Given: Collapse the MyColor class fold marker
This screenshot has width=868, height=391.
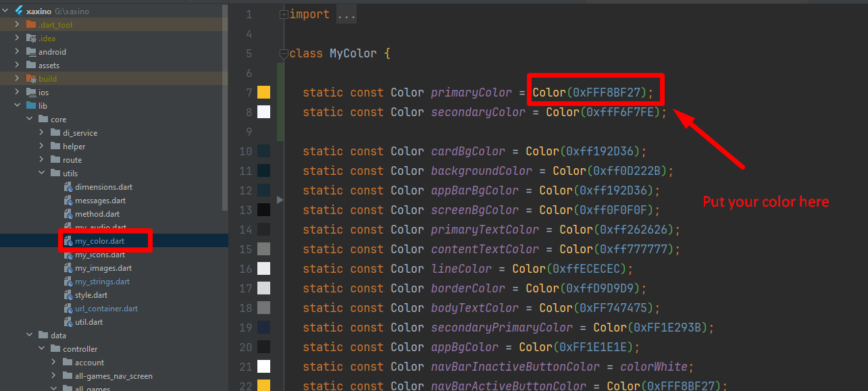Looking at the screenshot, I should click(x=284, y=53).
